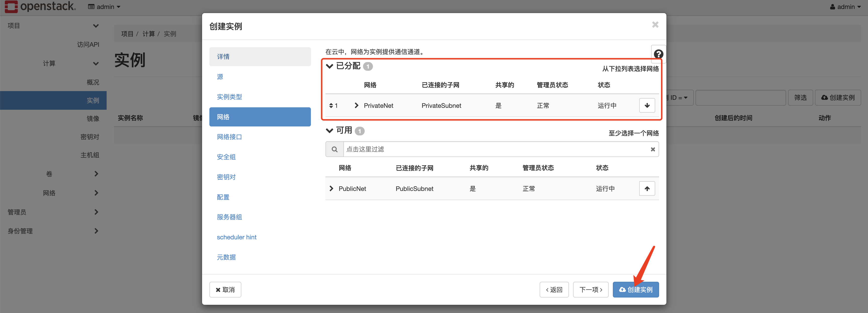This screenshot has height=313, width=868.
Task: Cancel the dialog via 取消 button
Action: tap(225, 290)
